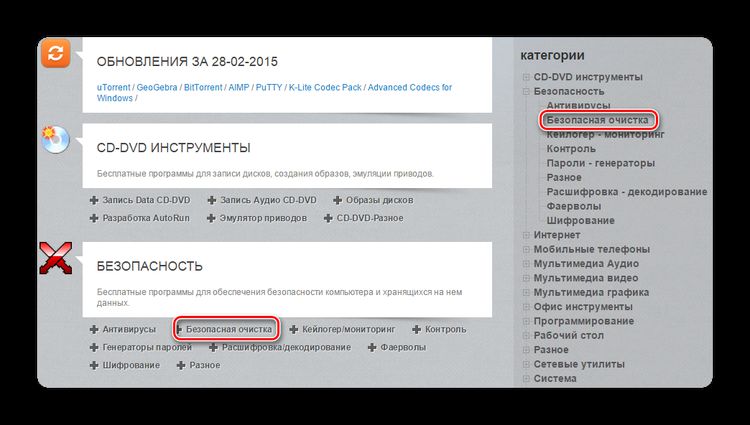
Task: Expand Сетевые утилиты category node
Action: point(526,364)
